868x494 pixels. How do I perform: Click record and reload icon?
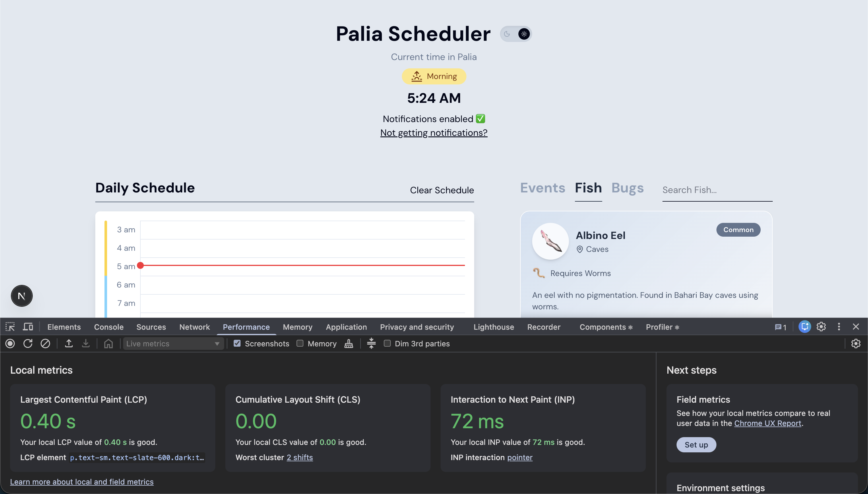[x=28, y=344]
